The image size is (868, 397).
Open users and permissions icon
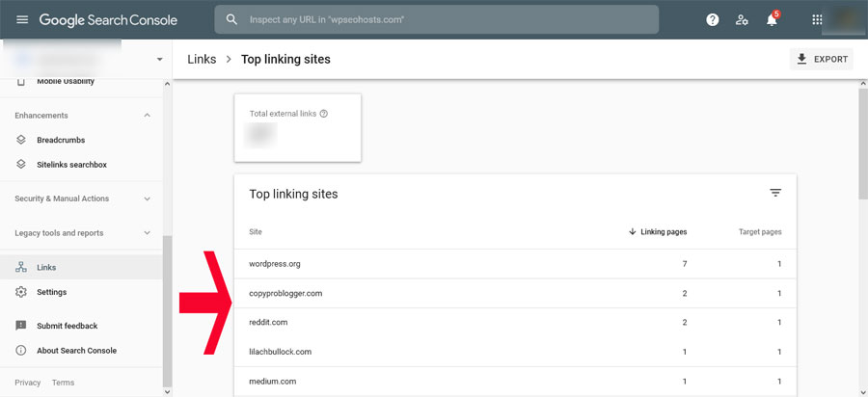coord(742,20)
